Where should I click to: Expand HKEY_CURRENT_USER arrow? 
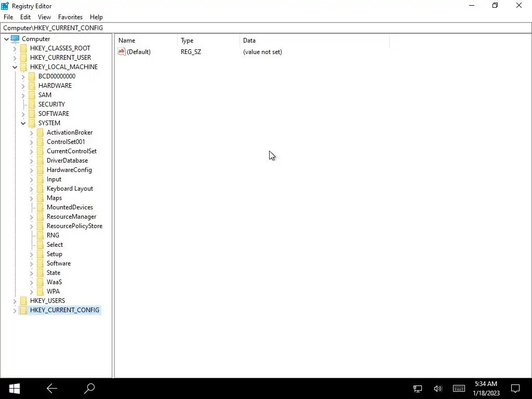pyautogui.click(x=15, y=58)
